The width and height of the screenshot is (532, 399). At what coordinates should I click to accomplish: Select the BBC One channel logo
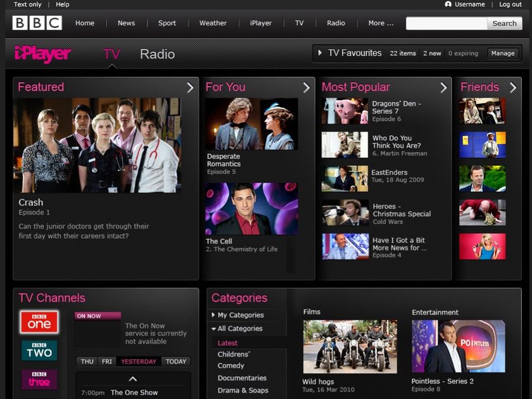[x=39, y=322]
